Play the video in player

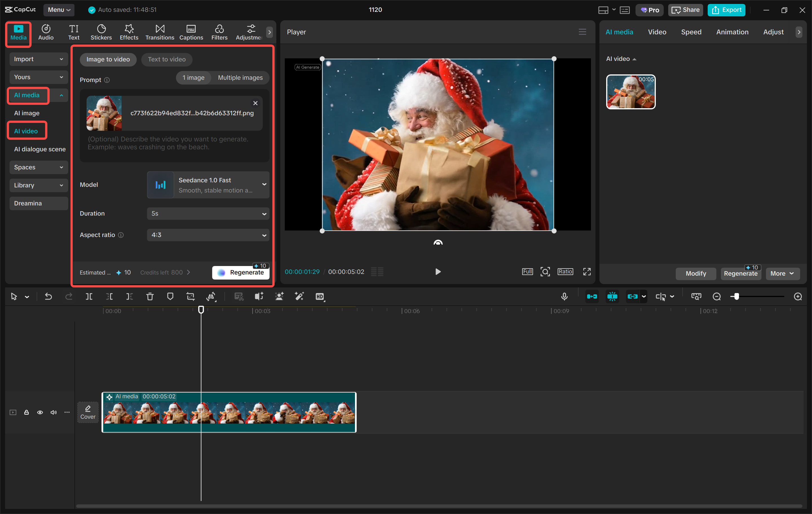(438, 272)
